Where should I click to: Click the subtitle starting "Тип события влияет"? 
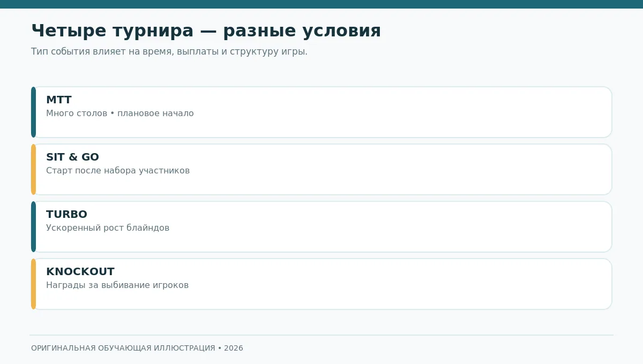(x=169, y=52)
